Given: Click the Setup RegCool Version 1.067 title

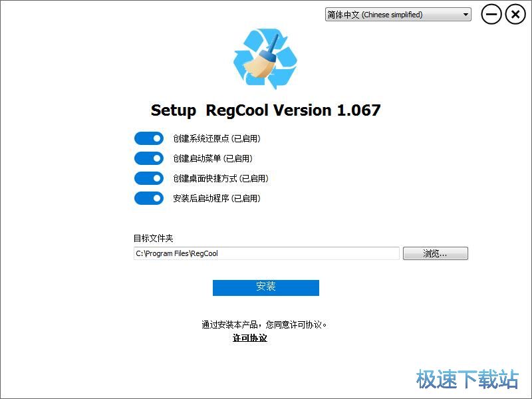Looking at the screenshot, I should 265,110.
